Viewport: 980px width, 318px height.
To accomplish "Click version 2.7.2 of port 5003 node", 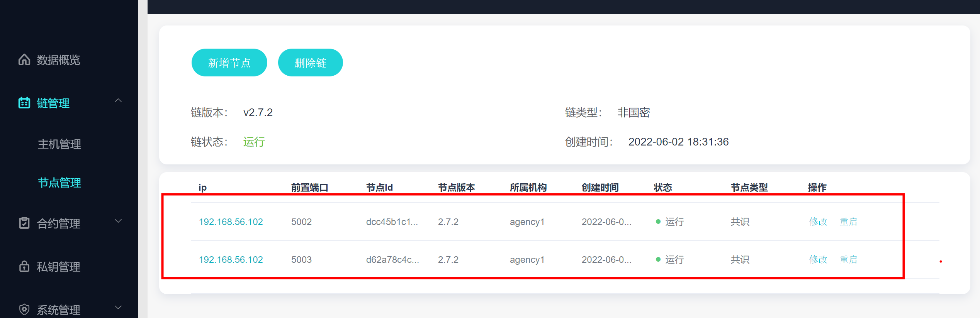I will (x=448, y=260).
